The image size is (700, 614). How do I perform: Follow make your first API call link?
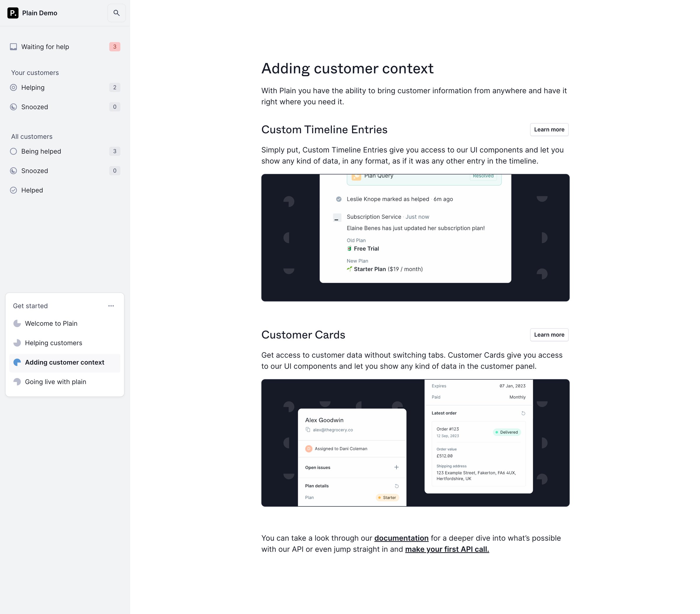447,549
